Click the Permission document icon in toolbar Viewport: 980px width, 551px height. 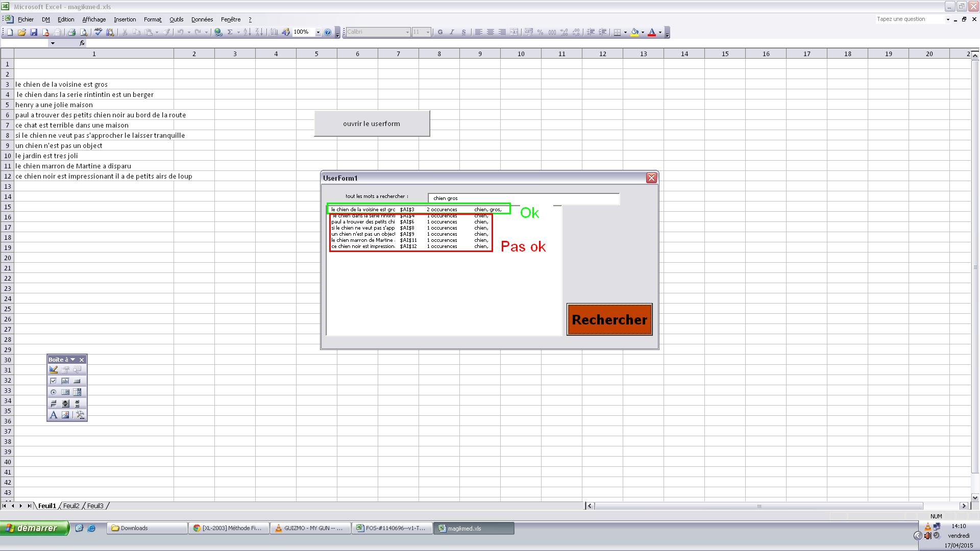pos(45,32)
